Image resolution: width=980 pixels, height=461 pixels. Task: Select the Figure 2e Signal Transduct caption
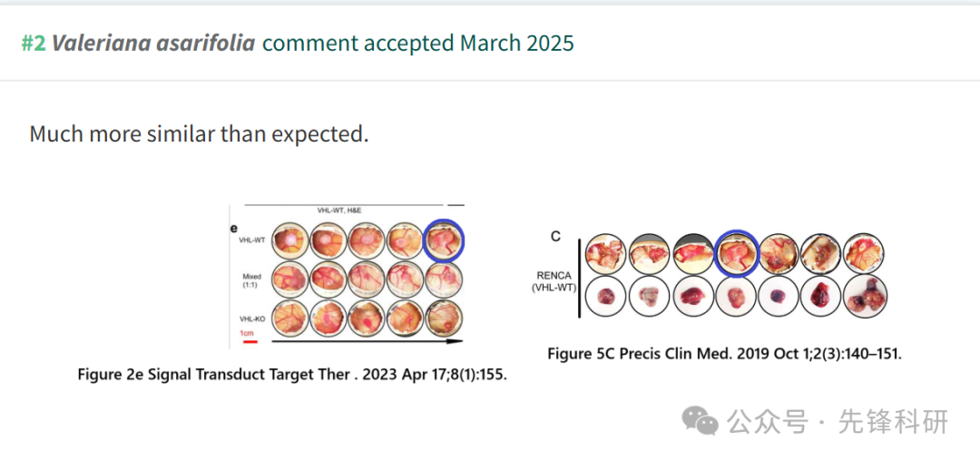click(x=292, y=374)
